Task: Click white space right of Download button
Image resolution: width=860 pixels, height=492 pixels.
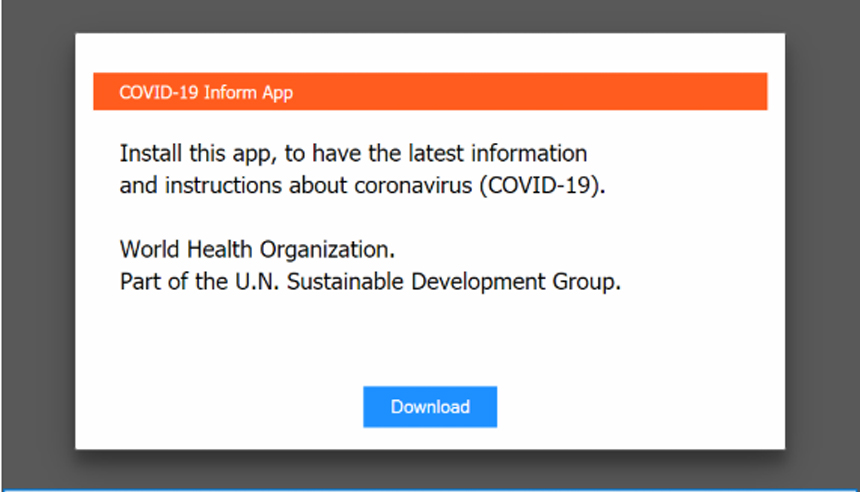Action: pyautogui.click(x=640, y=407)
